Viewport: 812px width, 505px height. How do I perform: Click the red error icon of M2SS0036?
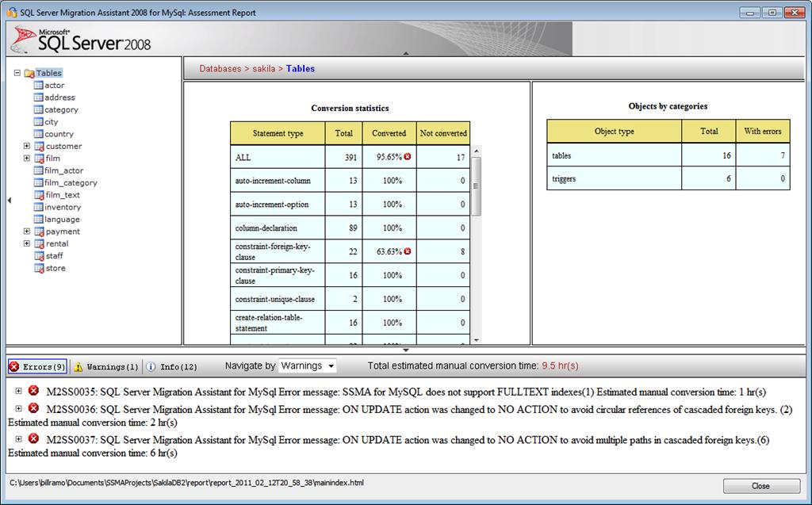(x=33, y=408)
